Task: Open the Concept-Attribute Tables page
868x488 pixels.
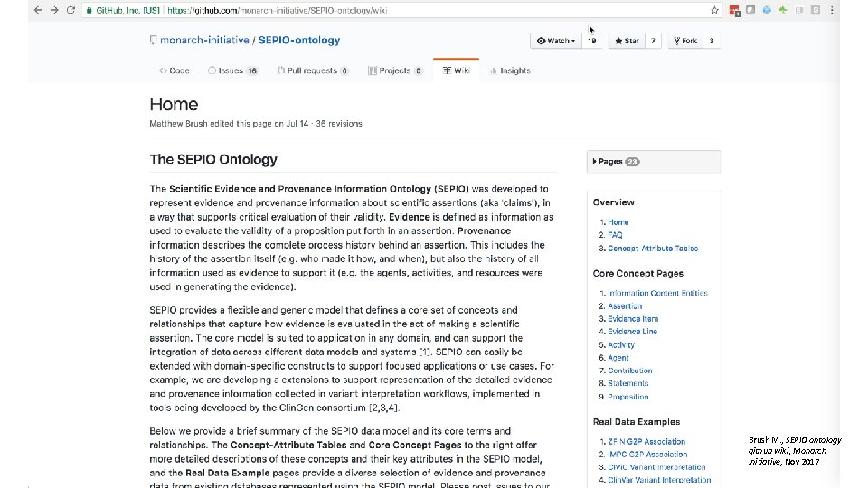Action: tap(653, 248)
